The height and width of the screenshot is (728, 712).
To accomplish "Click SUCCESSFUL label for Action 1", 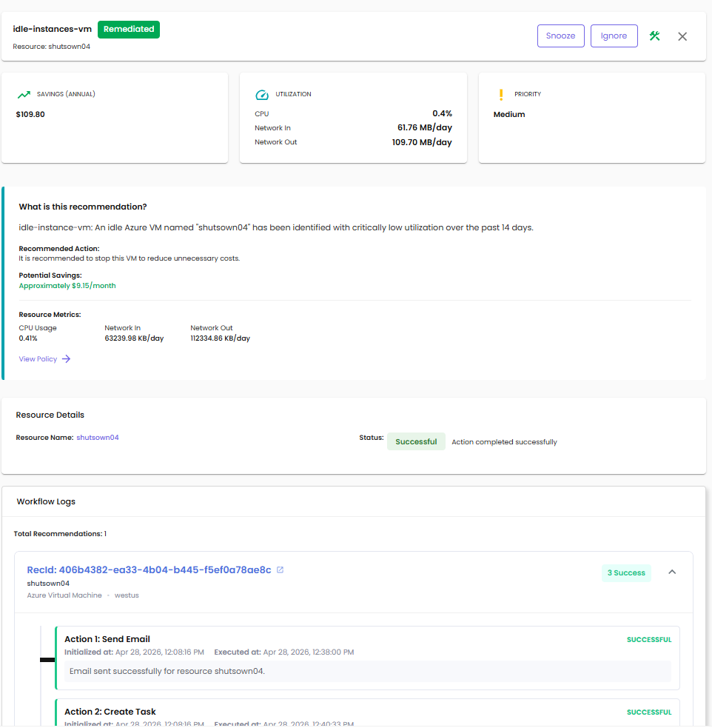I will click(649, 639).
